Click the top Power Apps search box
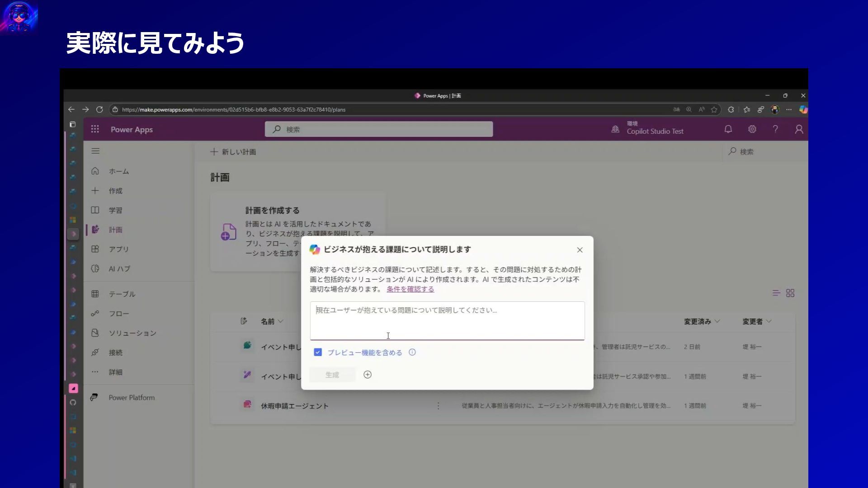Viewport: 868px width, 488px height. (x=379, y=129)
